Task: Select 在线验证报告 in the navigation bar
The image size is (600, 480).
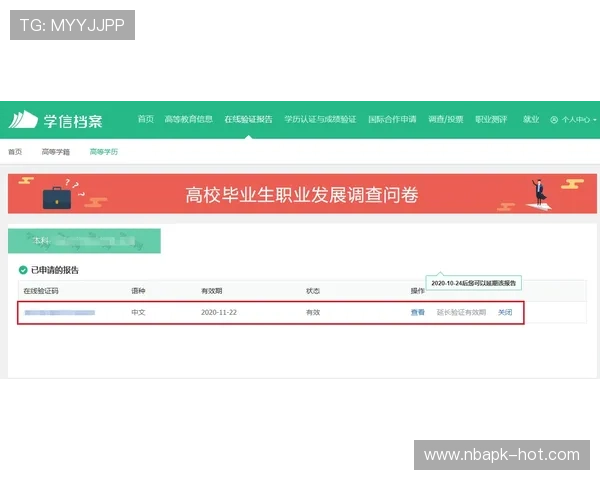Action: pos(248,119)
